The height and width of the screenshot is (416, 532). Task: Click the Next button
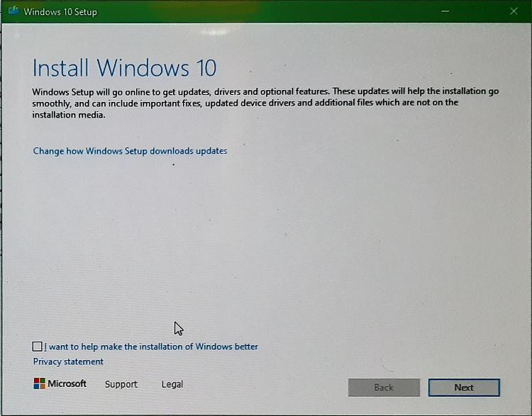[464, 388]
